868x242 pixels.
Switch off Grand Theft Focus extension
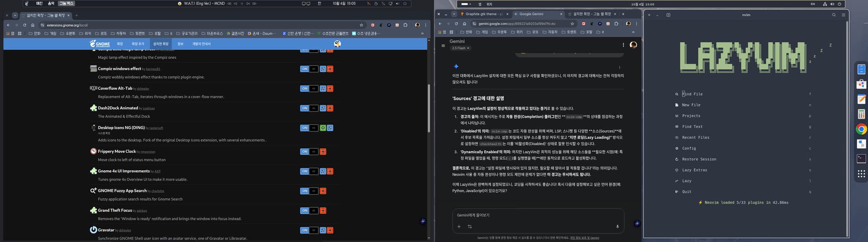309,211
